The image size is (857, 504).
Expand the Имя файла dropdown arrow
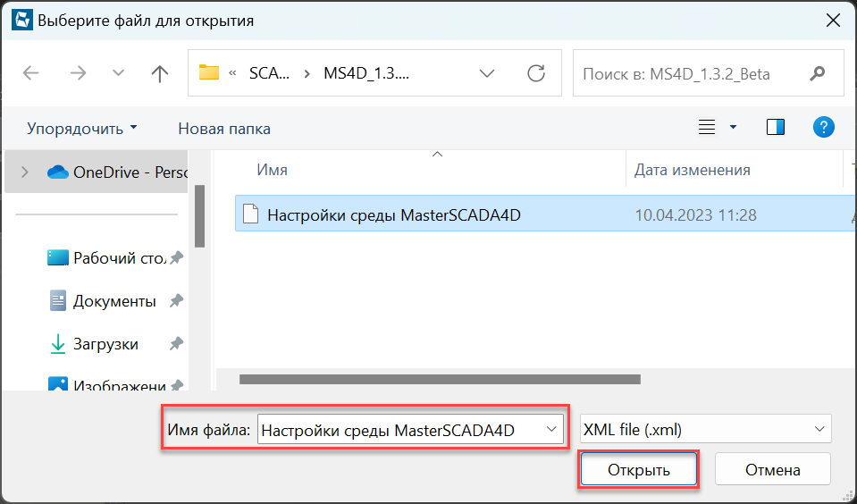point(551,430)
